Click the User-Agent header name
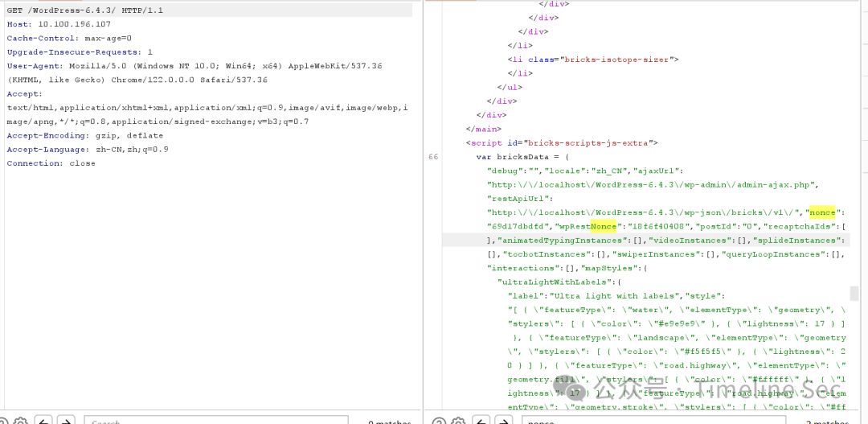 (35, 66)
